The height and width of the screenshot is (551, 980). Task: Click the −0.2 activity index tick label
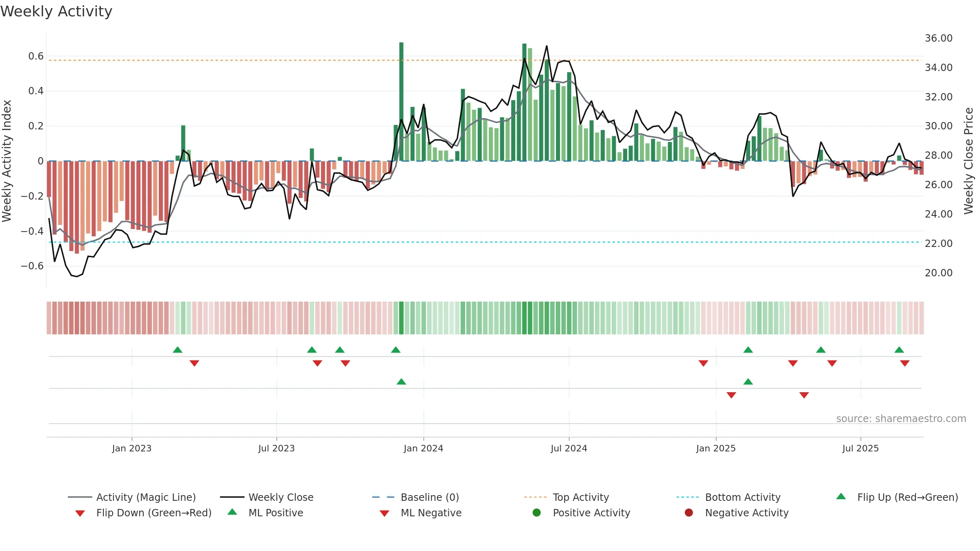(32, 196)
